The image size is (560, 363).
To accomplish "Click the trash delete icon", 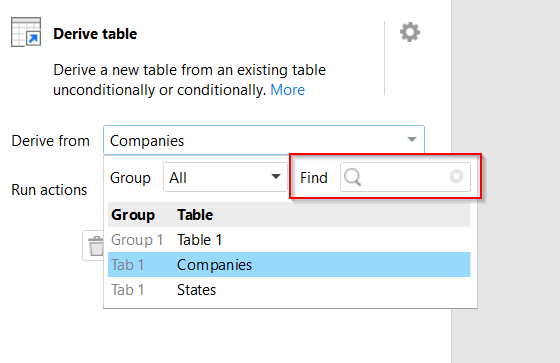I will 95,246.
